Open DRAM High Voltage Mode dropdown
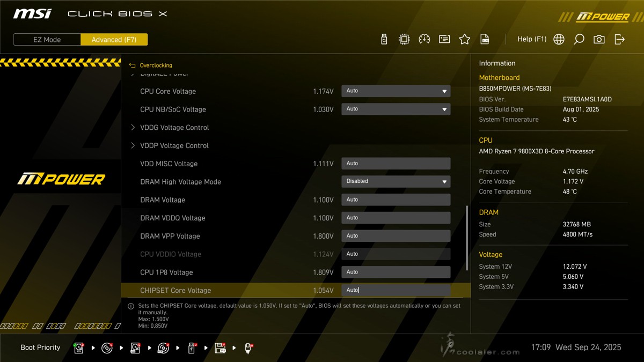Screen dimensions: 644x362 [x=396, y=182]
